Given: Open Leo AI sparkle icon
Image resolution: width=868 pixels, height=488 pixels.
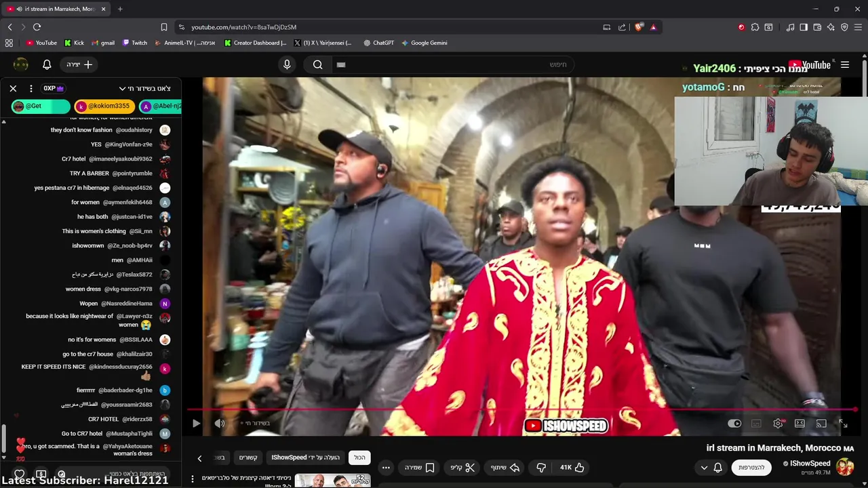Looking at the screenshot, I should point(831,27).
